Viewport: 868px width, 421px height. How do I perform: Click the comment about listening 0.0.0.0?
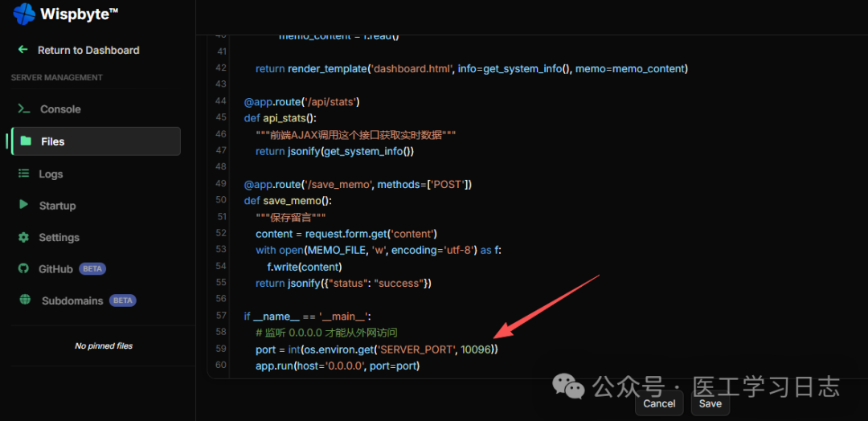pos(326,333)
